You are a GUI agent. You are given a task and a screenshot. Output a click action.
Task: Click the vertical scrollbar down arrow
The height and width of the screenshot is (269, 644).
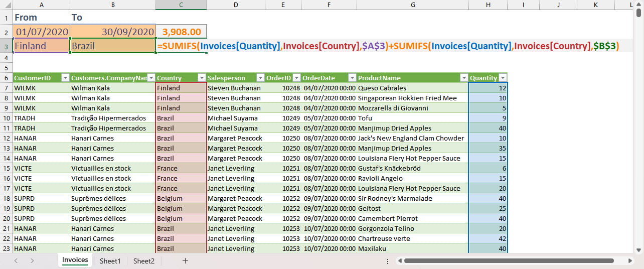[639, 250]
